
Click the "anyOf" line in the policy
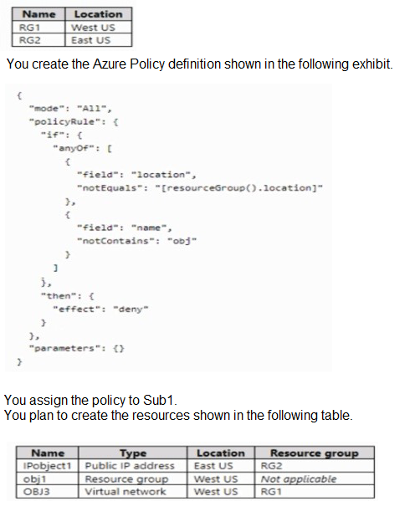pos(83,148)
